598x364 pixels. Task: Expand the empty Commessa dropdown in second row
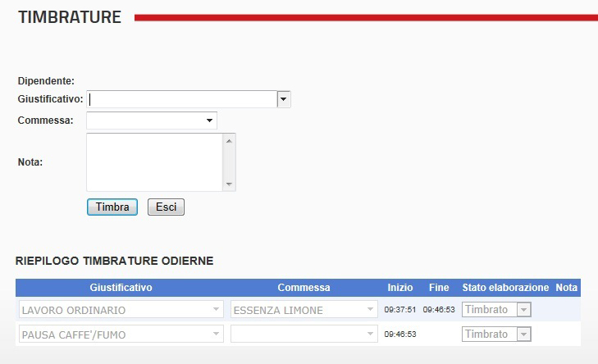[371, 334]
